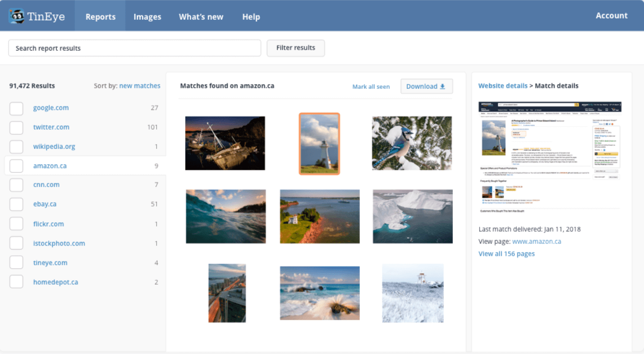The width and height of the screenshot is (644, 354).
Task: Open the shipwreck night photo thumbnail
Action: pyautogui.click(x=225, y=143)
